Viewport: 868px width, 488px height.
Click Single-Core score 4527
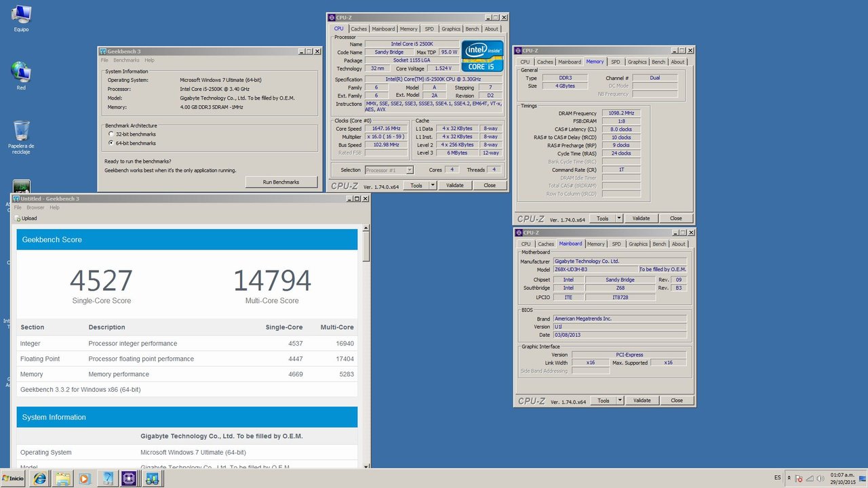(x=102, y=280)
